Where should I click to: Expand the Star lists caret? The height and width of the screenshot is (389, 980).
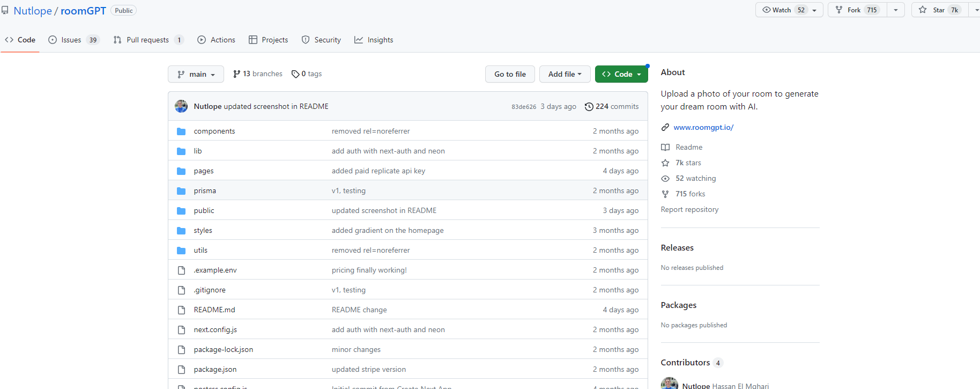tap(975, 10)
